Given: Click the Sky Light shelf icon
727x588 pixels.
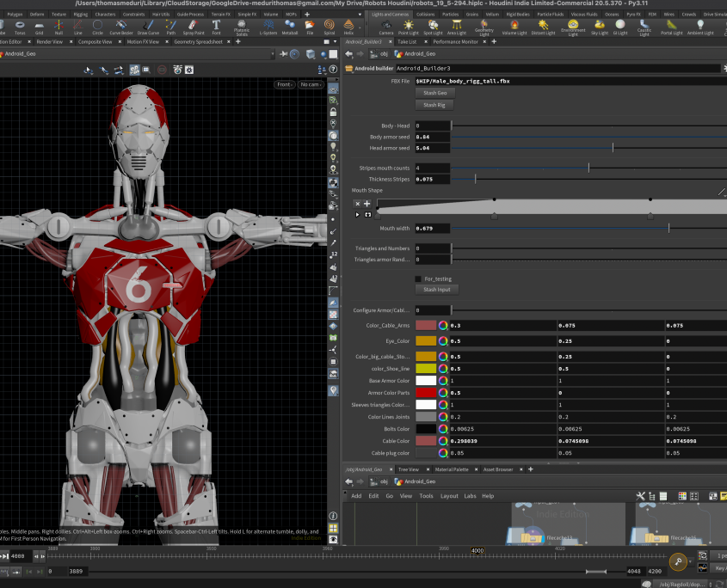Looking at the screenshot, I should (x=600, y=27).
